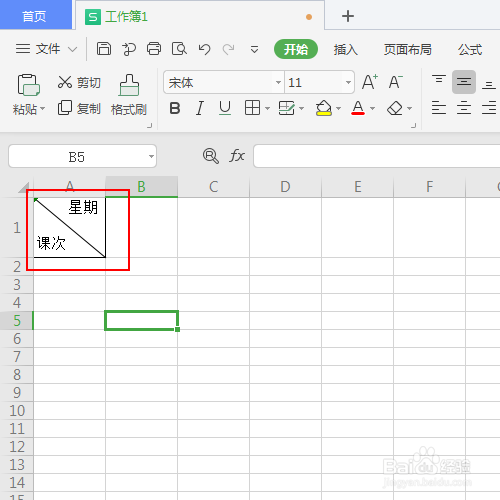Select column E header
500x500 pixels.
(x=357, y=187)
